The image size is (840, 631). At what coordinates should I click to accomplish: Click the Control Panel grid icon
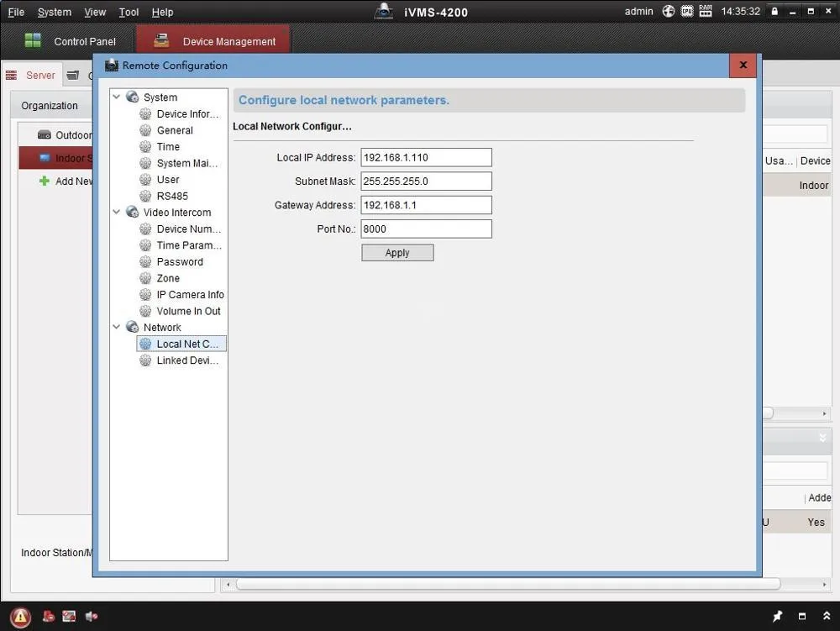[33, 40]
